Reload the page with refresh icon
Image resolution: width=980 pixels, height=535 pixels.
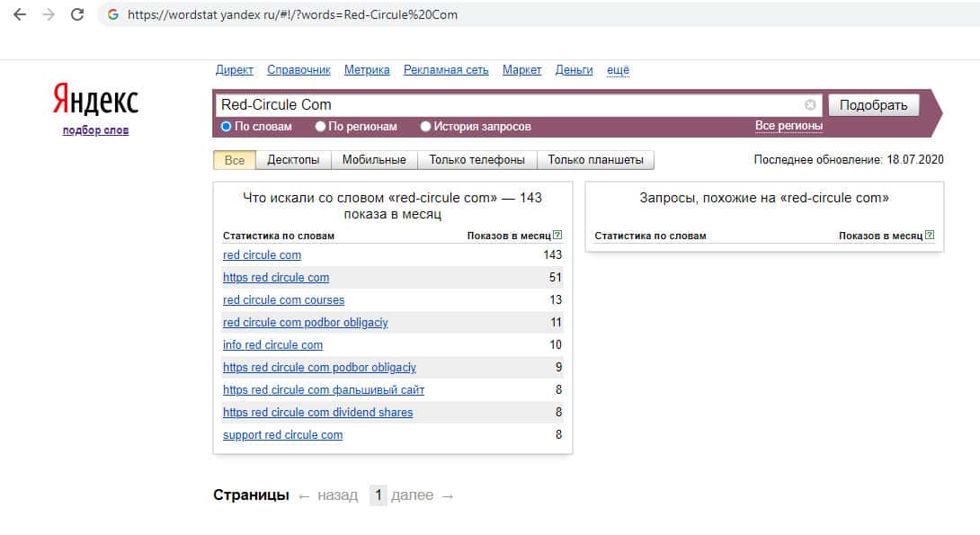point(77,14)
